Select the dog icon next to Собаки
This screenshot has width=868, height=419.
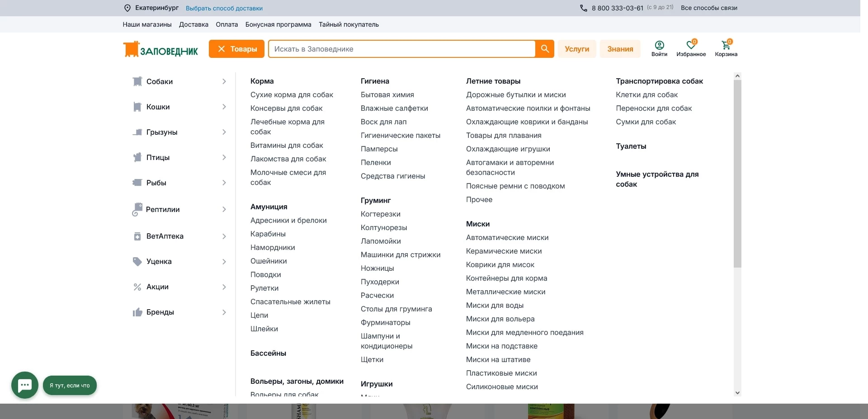tap(137, 81)
